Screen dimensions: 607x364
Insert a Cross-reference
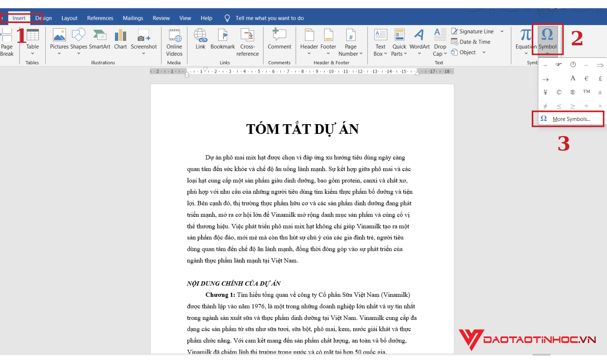[248, 42]
